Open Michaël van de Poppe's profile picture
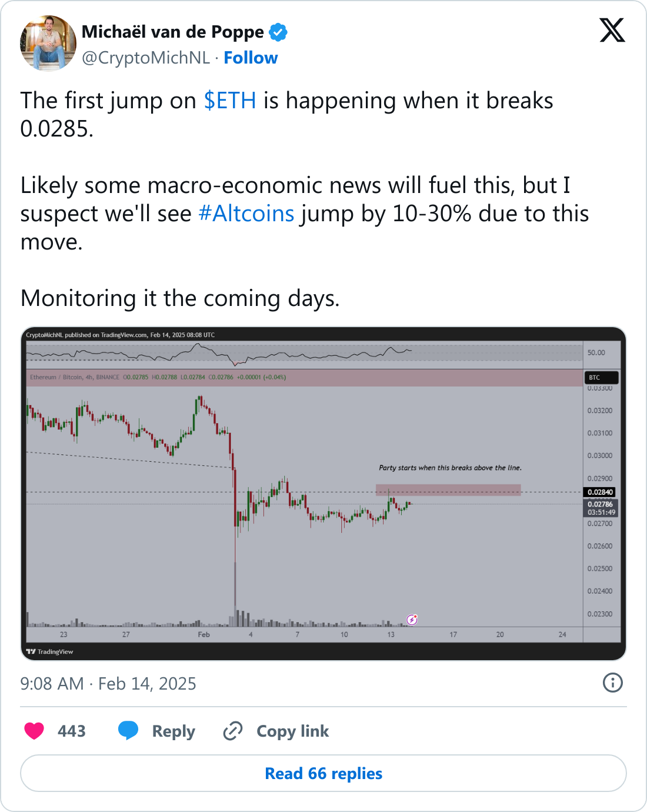The width and height of the screenshot is (647, 812). click(48, 43)
